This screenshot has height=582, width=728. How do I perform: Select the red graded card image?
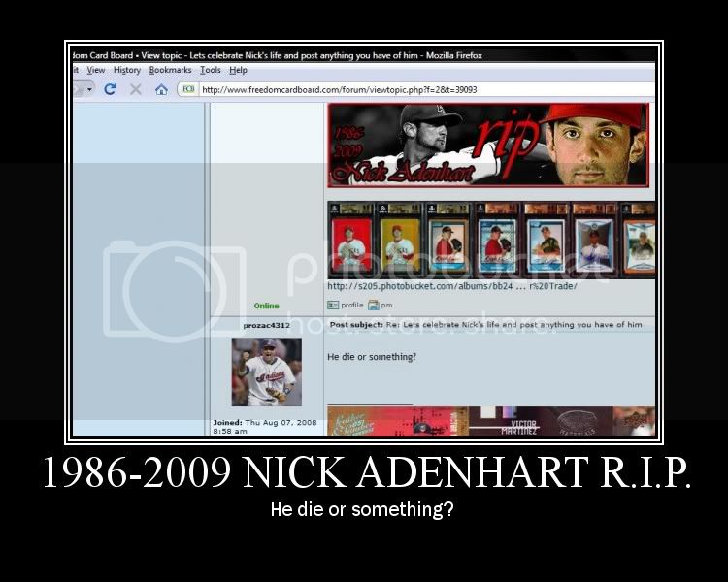pyautogui.click(x=352, y=240)
